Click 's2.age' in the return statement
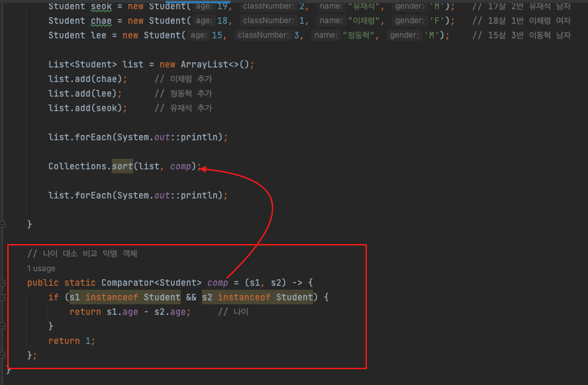 click(170, 312)
